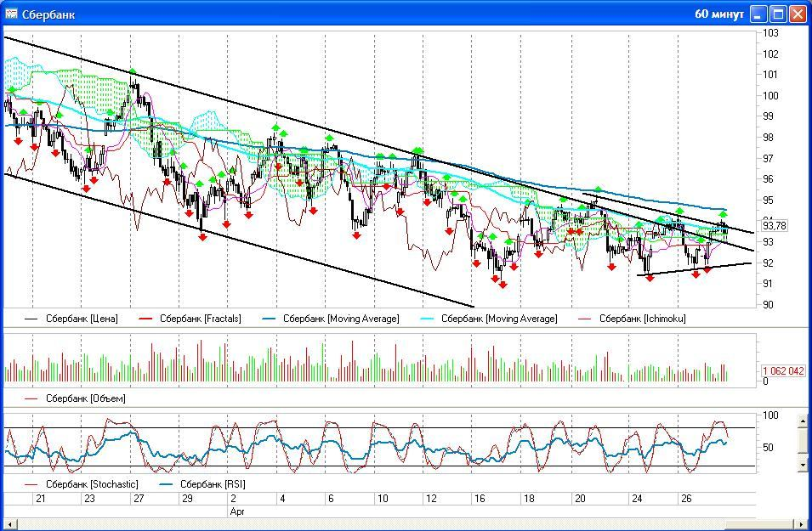Click the chart window icon beside Сбербанк title

tap(11, 14)
